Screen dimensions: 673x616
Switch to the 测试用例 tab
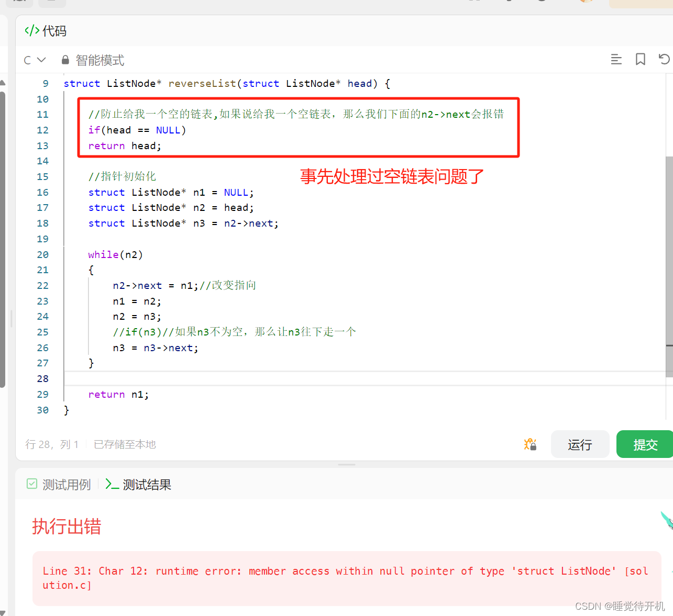67,484
